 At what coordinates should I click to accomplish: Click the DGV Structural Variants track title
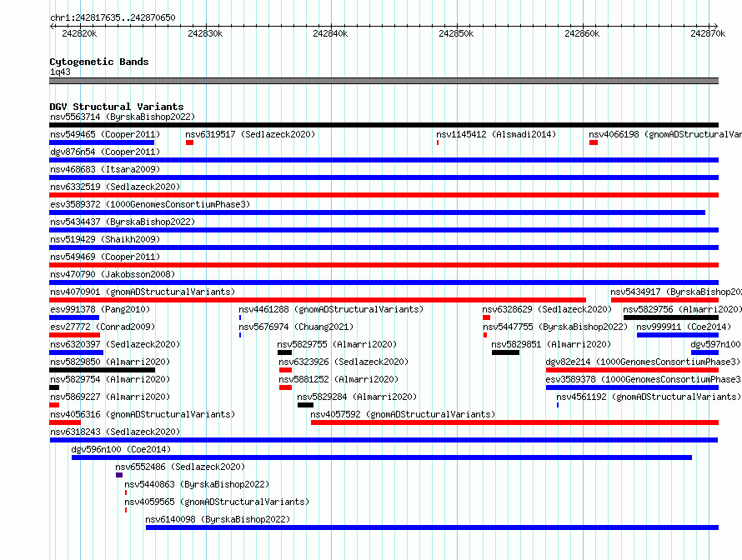pos(117,107)
